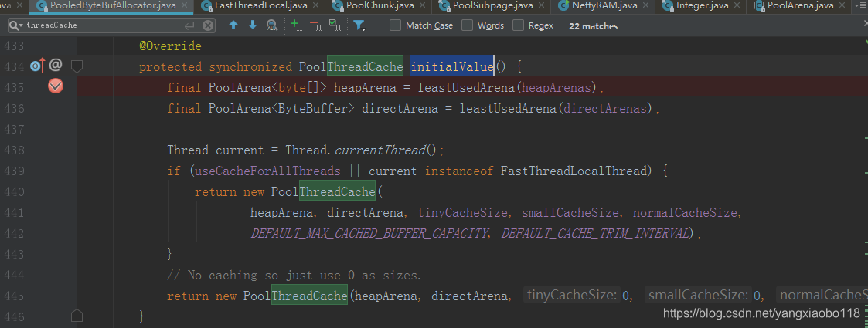
Task: Toggle the breakpoint on line 435
Action: click(x=56, y=86)
